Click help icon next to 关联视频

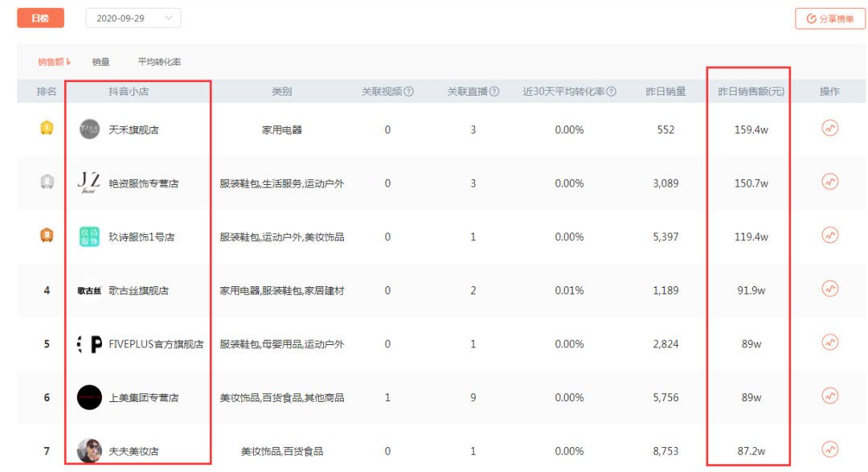pos(408,92)
